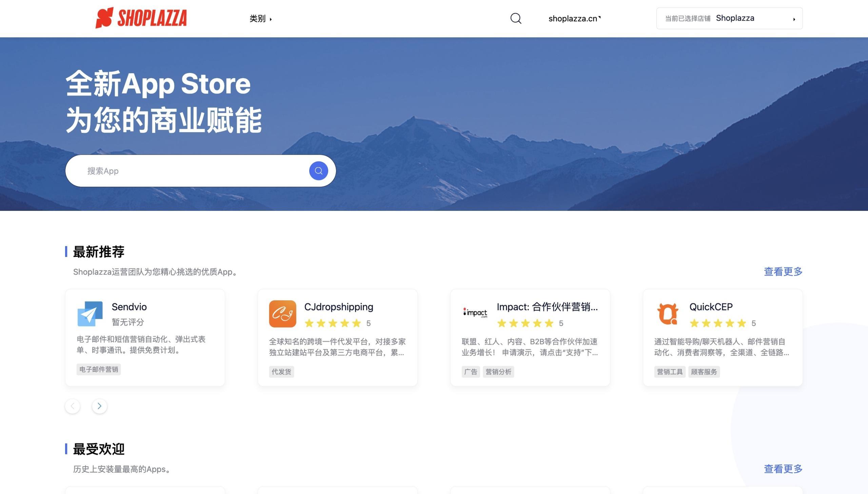
Task: Open the QuickCEP app icon
Action: (x=668, y=314)
